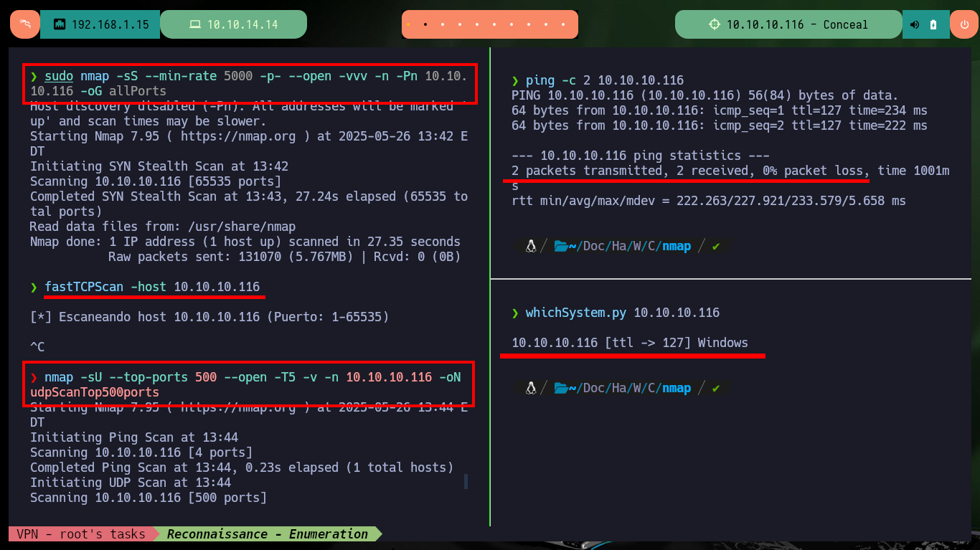
Task: Click the nmap -sU --top-ports 500 command
Action: coord(246,384)
